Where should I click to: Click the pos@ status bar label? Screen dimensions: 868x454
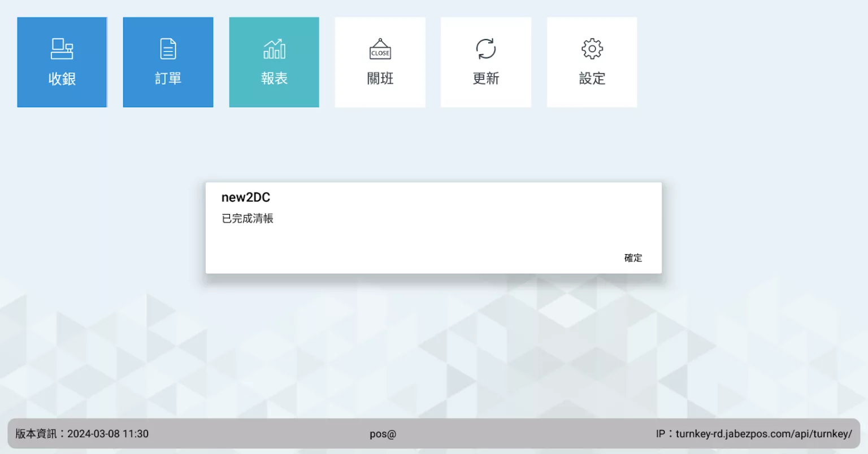pyautogui.click(x=383, y=434)
